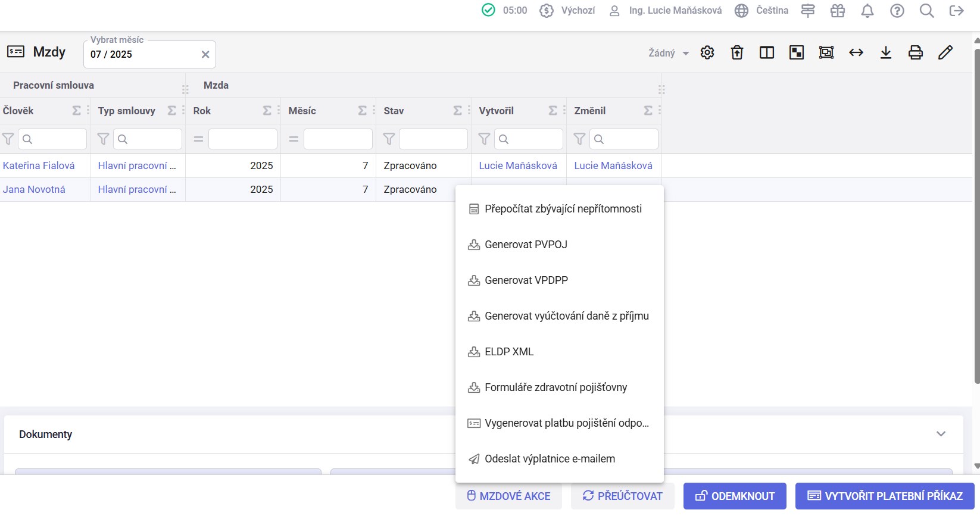This screenshot has height=516, width=980.
Task: Expand the Dokumenty section chevron
Action: click(x=941, y=434)
